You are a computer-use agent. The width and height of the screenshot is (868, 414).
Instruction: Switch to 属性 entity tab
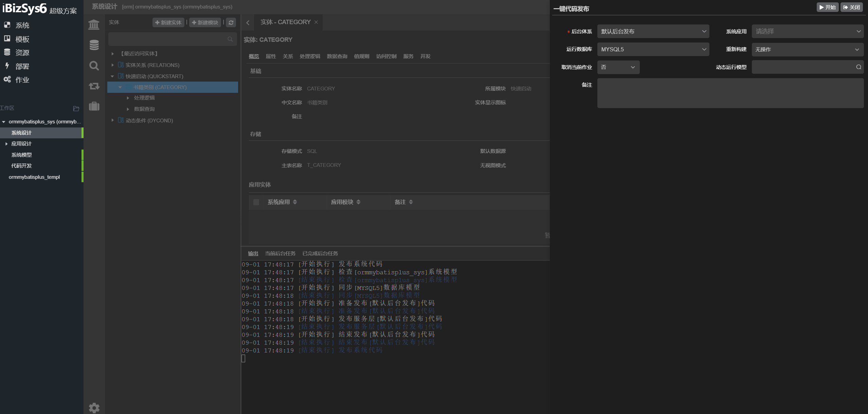271,56
